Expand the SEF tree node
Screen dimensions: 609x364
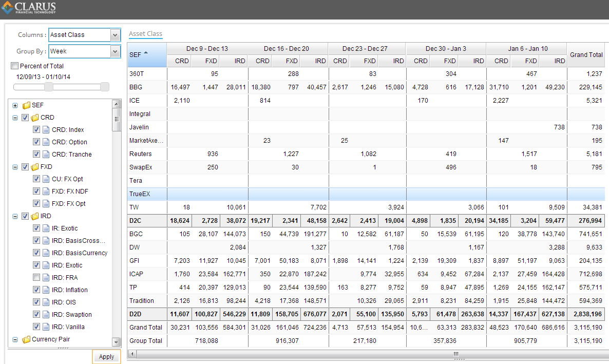click(x=15, y=105)
